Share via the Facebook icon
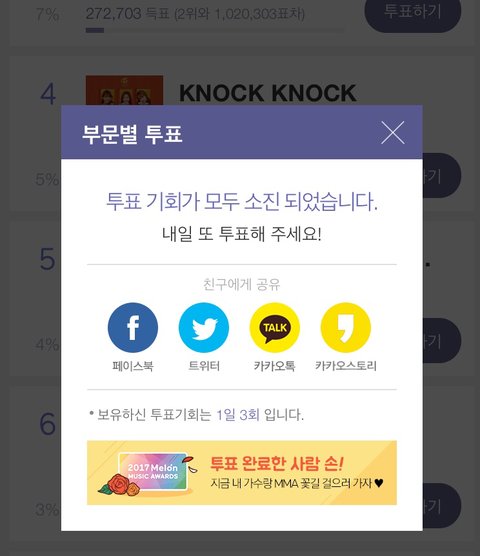 click(133, 327)
